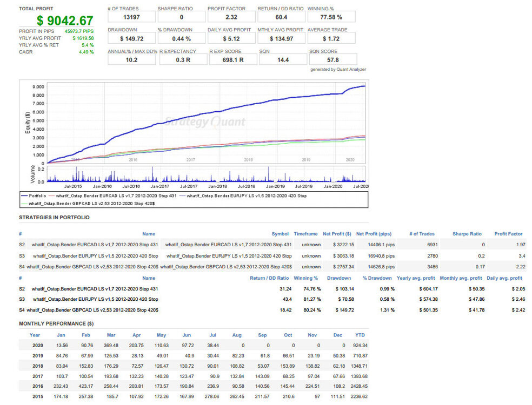Click Average Trade value $ 1.72
The image size is (532, 405).
coord(331,39)
